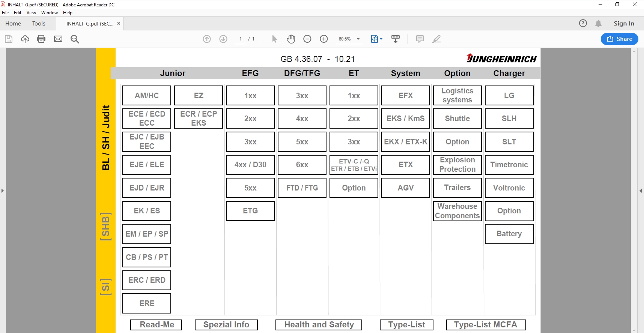
Task: Zoom in with plus icon
Action: pyautogui.click(x=324, y=39)
